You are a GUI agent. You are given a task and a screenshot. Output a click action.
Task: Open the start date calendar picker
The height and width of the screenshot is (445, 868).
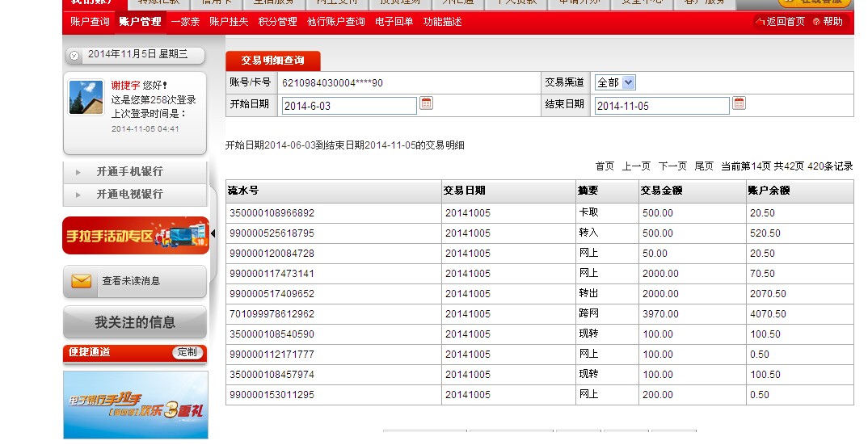426,103
